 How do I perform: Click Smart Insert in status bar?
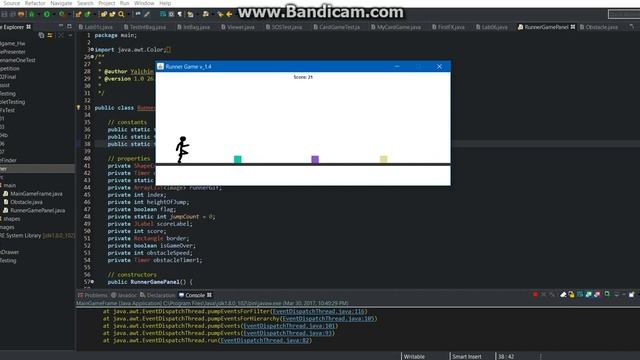coord(467,356)
